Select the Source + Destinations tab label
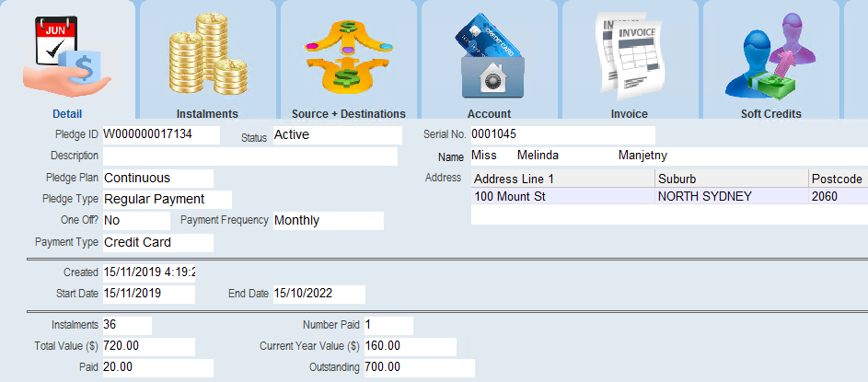 click(x=348, y=114)
